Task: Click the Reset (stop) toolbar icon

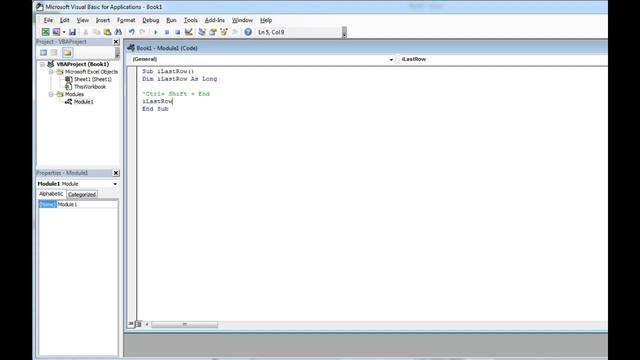Action: pos(178,32)
